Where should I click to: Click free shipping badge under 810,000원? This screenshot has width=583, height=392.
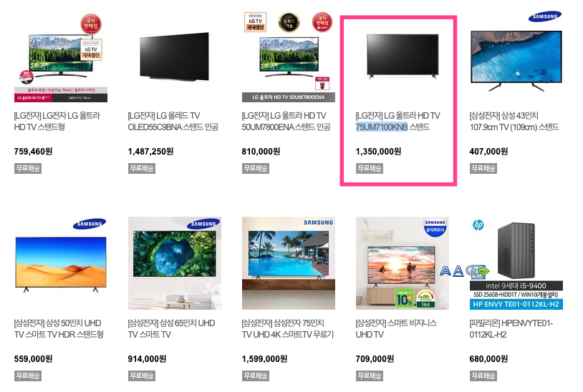click(256, 169)
